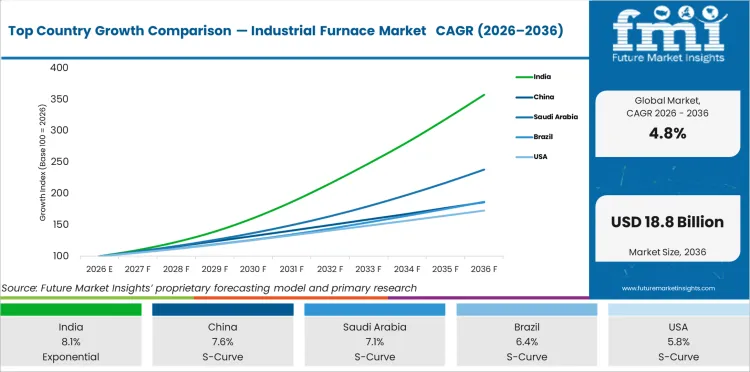
Task: Click the 2034 F axis label
Action: [x=407, y=269]
